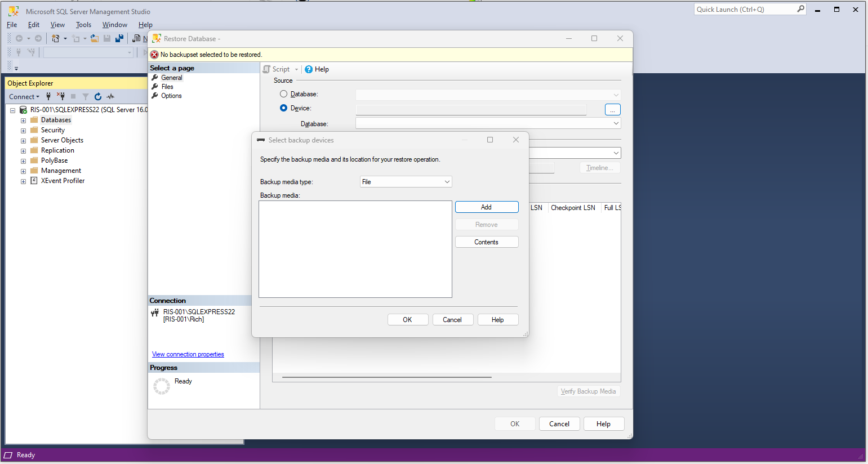The height and width of the screenshot is (464, 868).
Task: Select the Device radio button under Source
Action: pos(284,108)
